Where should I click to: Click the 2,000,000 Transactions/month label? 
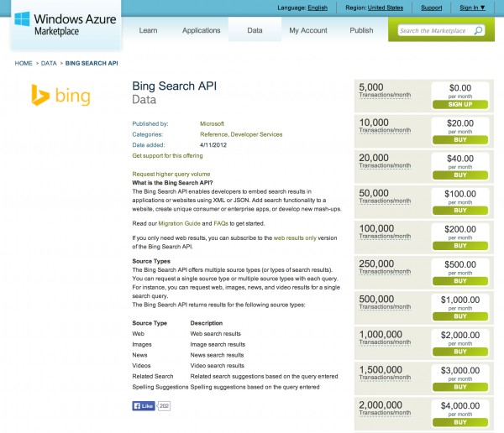(385, 409)
